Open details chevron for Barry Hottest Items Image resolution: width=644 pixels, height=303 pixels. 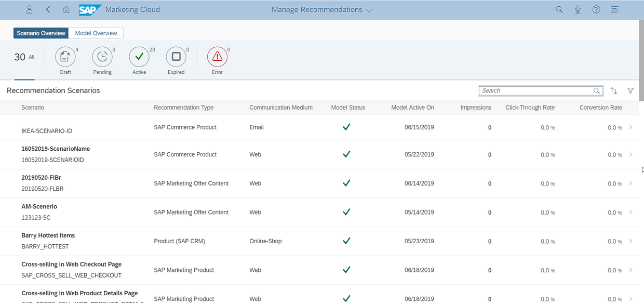point(630,241)
